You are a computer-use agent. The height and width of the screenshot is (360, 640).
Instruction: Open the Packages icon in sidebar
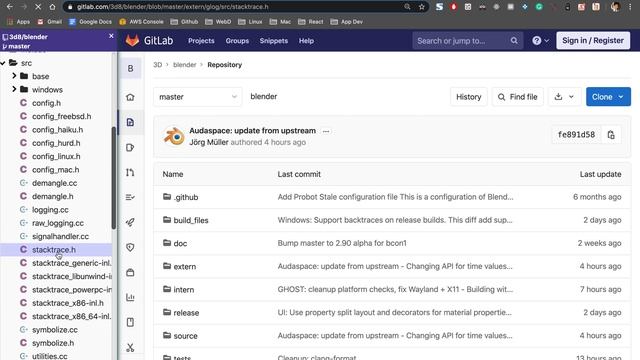130,272
